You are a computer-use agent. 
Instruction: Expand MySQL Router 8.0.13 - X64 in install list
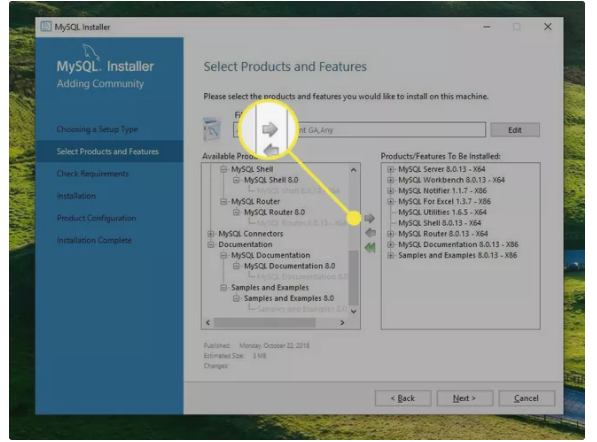390,234
